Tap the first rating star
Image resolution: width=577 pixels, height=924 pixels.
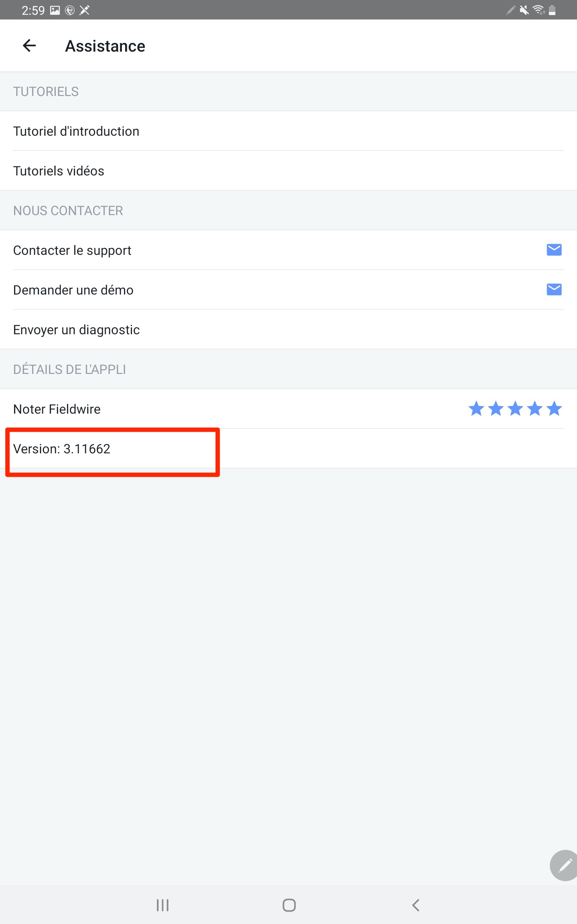476,409
